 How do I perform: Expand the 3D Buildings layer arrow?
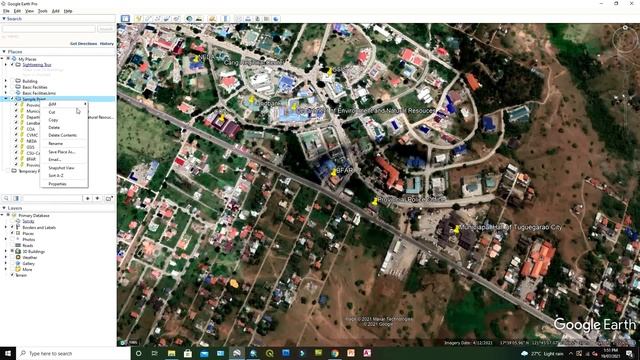(x=6, y=251)
